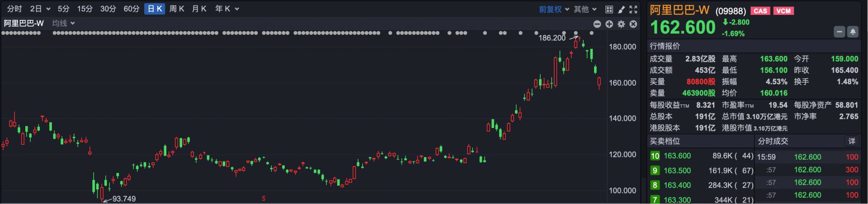Switch to the 分时 intraday view
Screen dimensions: 868x204
point(14,9)
